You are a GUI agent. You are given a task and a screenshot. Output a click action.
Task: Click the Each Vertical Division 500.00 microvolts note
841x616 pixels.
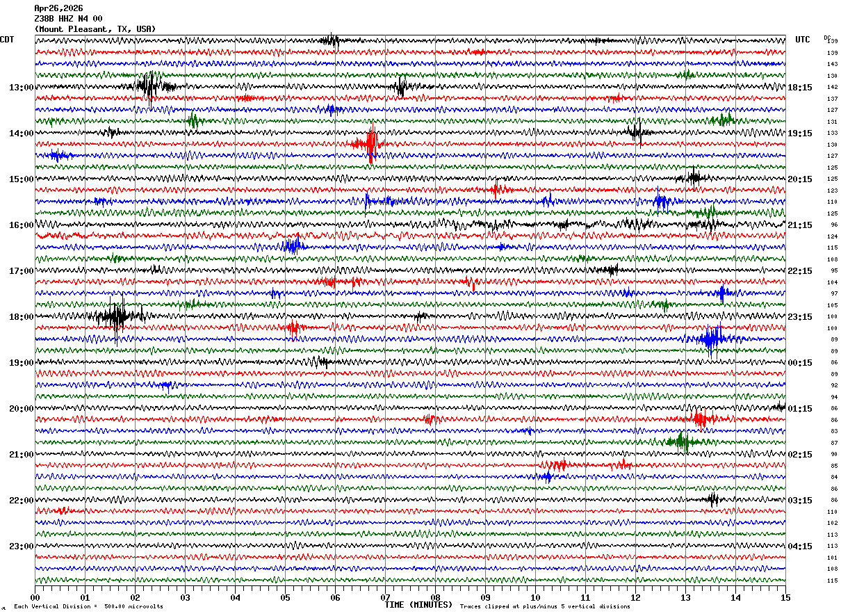pos(89,606)
